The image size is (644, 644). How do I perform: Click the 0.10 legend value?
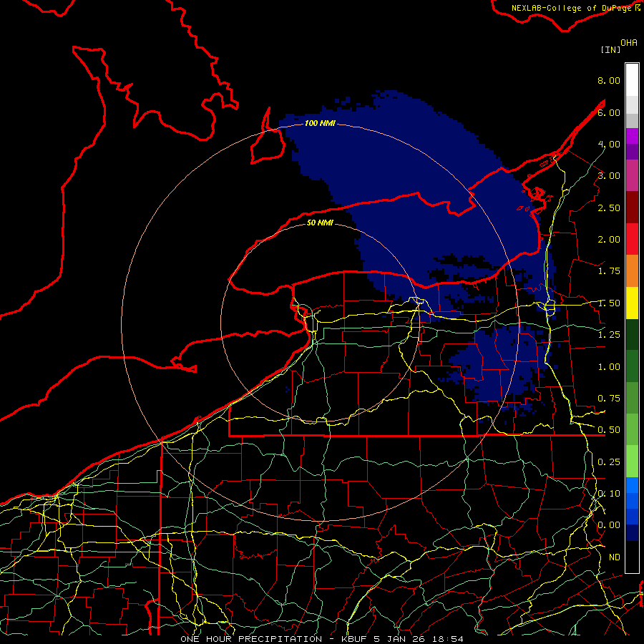coord(609,494)
